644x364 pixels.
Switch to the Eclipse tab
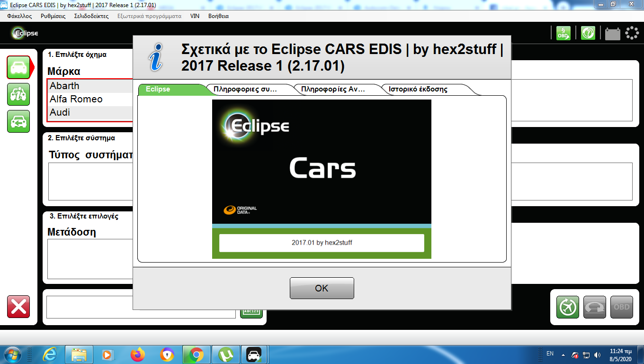[x=171, y=89]
